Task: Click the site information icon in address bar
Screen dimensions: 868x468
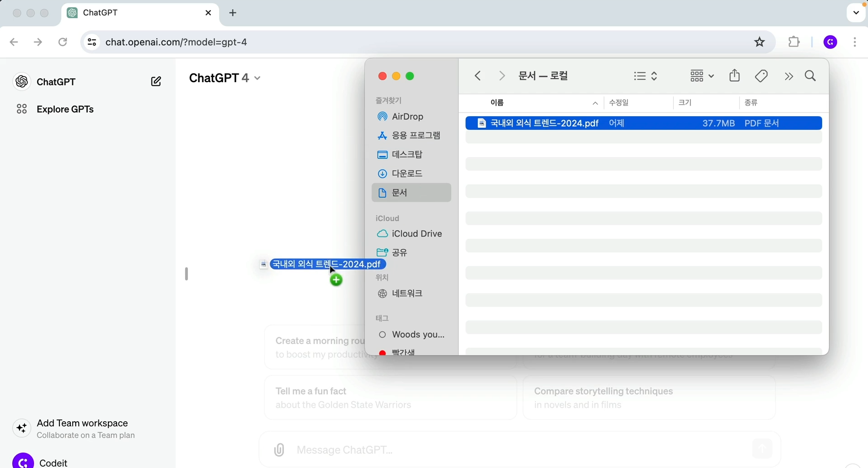Action: click(x=92, y=42)
